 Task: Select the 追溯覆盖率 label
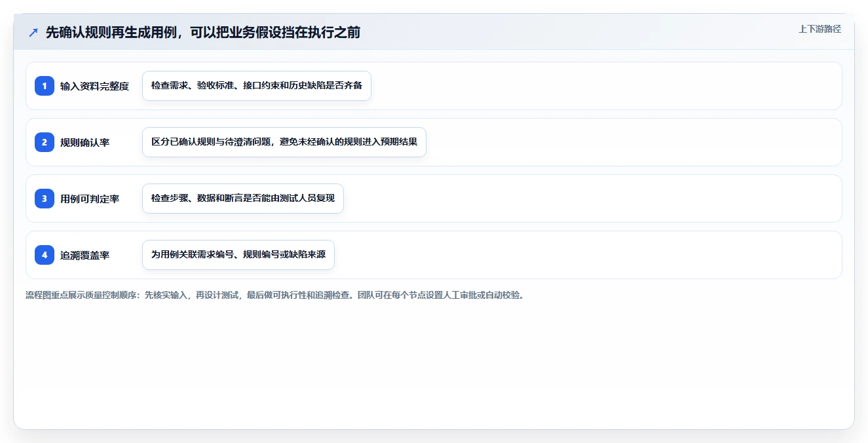pos(85,255)
